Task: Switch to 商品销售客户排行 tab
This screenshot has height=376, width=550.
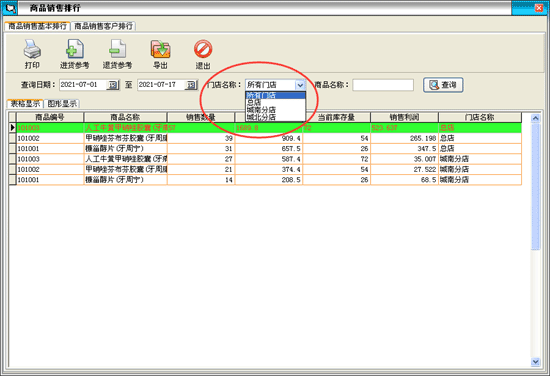Action: (x=103, y=26)
